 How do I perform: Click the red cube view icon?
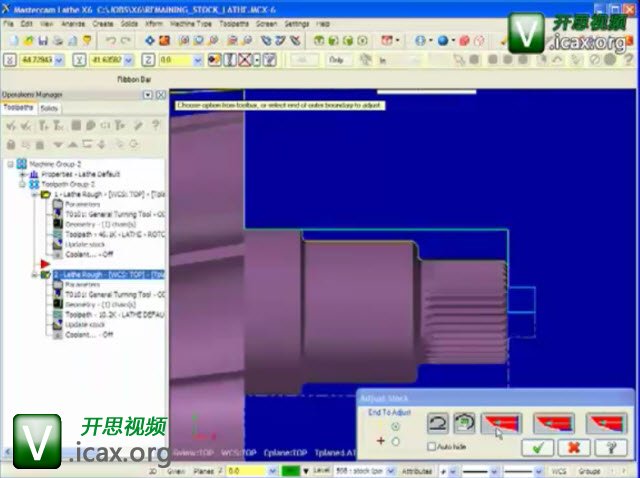point(464,40)
